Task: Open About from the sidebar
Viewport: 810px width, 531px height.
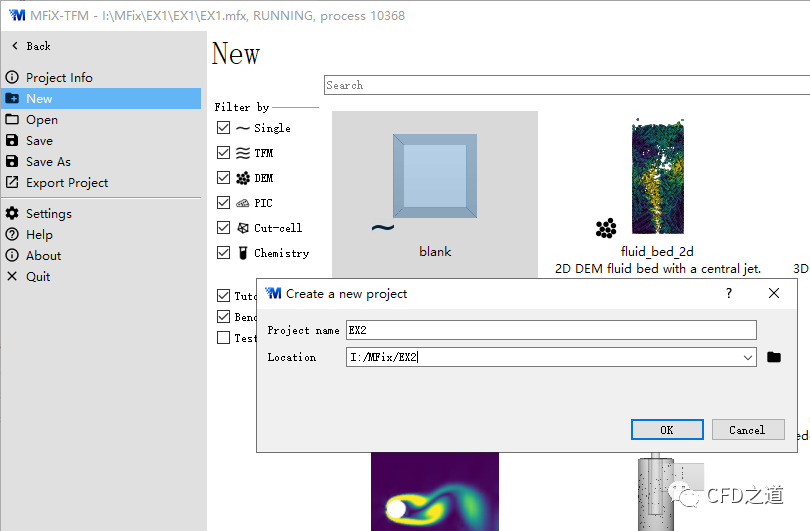Action: point(101,255)
